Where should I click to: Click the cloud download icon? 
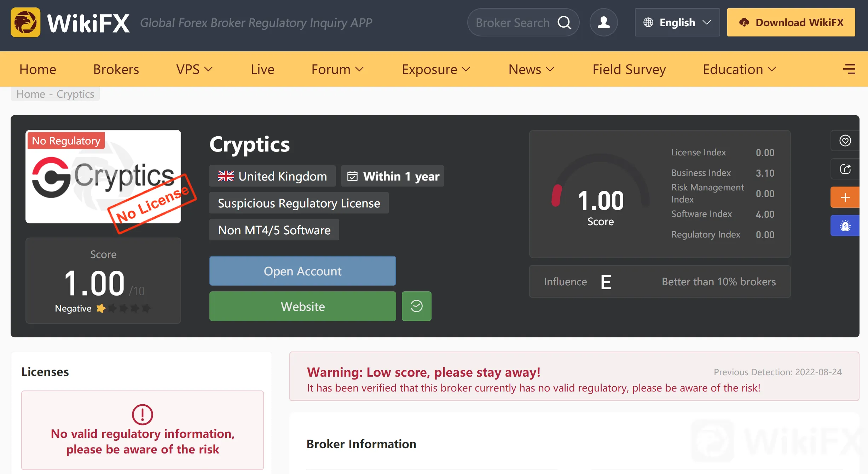pyautogui.click(x=744, y=22)
